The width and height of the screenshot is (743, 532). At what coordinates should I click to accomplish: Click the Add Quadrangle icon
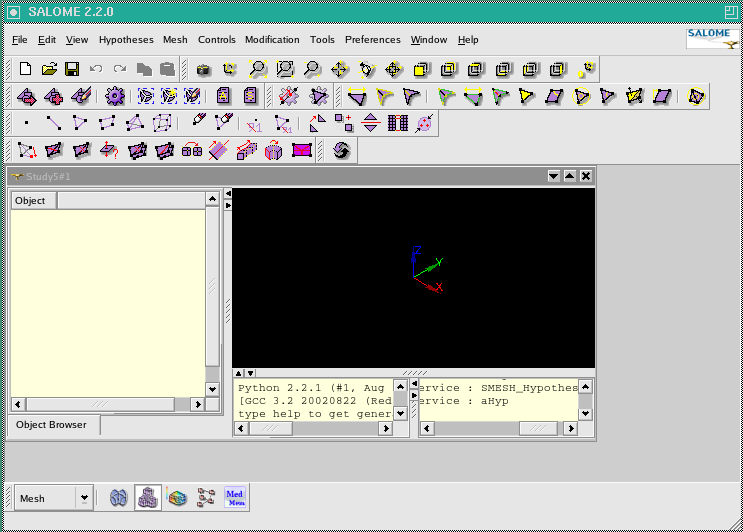107,123
